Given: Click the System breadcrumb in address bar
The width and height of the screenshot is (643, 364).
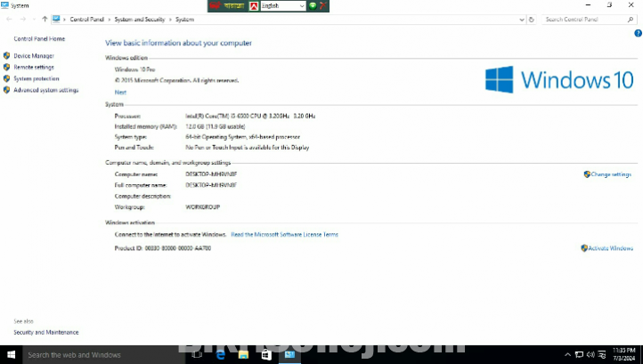Looking at the screenshot, I should (184, 20).
